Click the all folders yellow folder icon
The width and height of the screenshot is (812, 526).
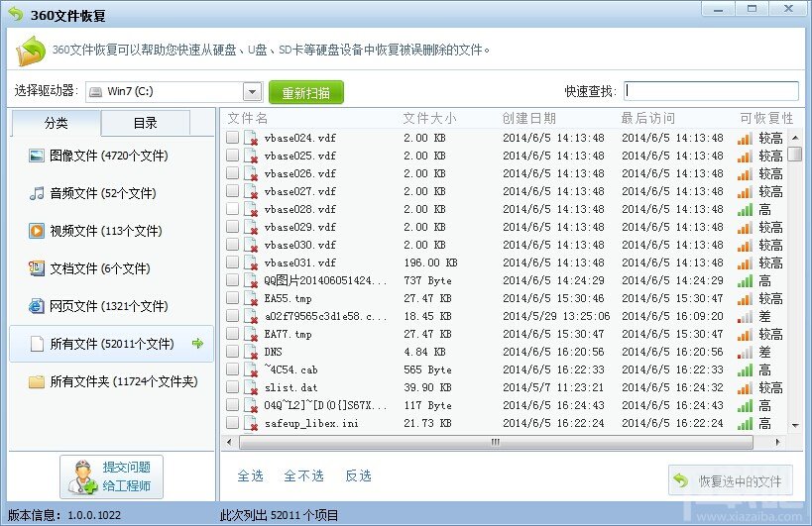[37, 381]
